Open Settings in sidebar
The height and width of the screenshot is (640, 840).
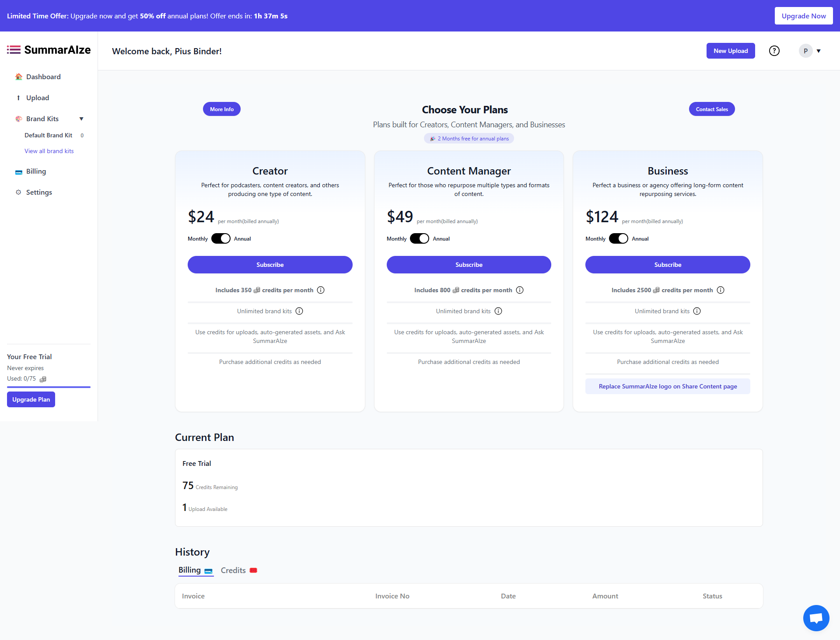click(39, 192)
